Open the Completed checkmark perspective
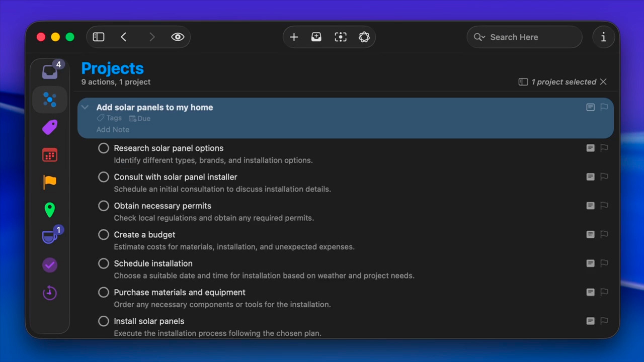644x362 pixels. 50,265
